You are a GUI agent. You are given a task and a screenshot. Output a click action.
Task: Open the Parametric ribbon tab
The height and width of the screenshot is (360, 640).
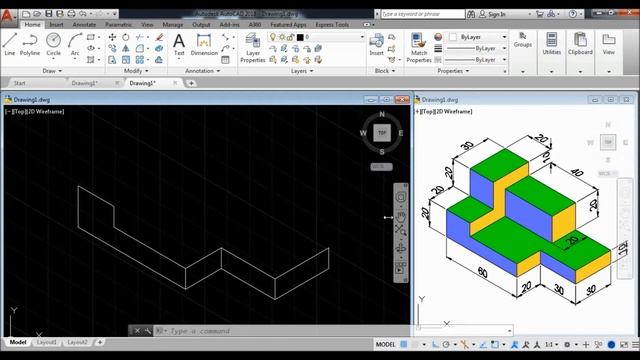[x=118, y=24]
